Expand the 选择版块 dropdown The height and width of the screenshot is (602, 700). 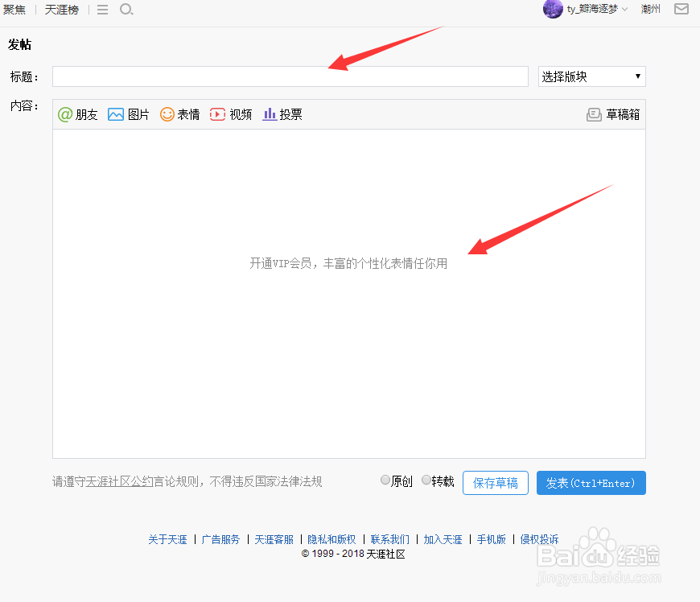click(592, 76)
